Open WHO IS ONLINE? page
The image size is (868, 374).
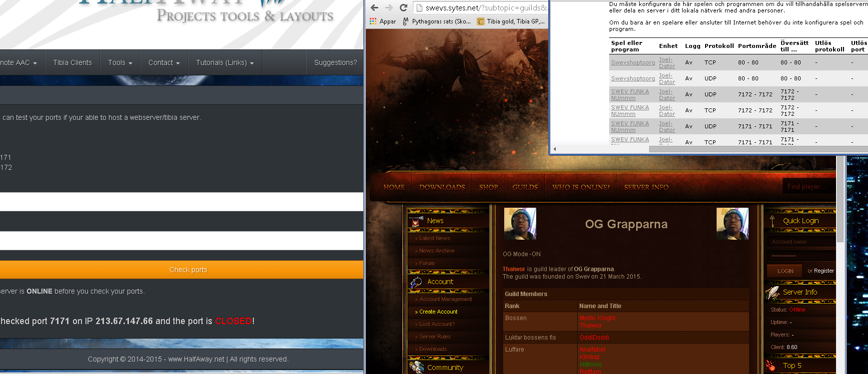(x=581, y=187)
